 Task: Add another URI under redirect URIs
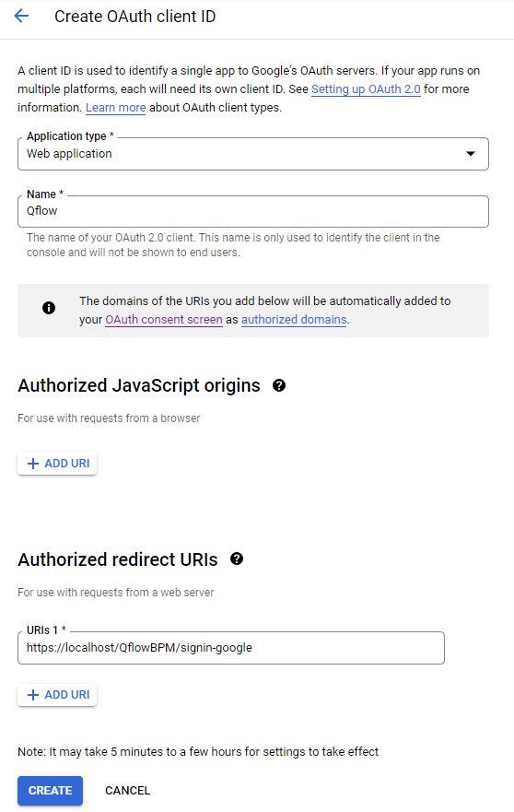pos(57,695)
